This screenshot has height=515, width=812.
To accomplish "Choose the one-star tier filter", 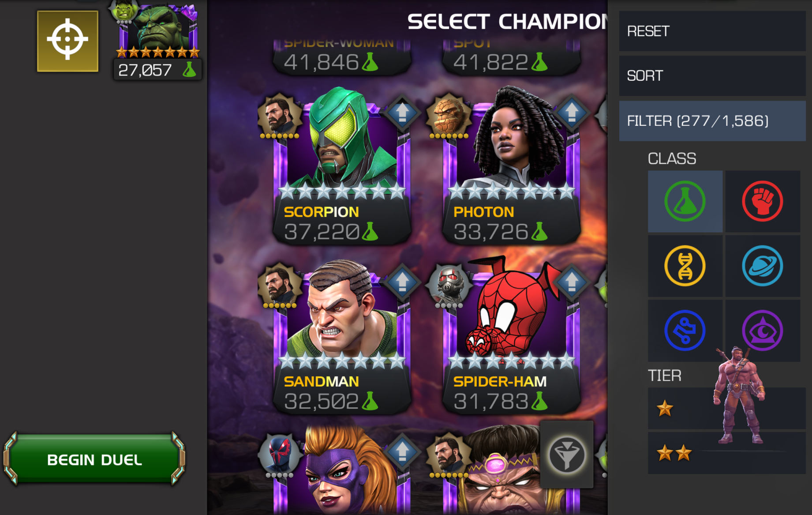I will 726,408.
